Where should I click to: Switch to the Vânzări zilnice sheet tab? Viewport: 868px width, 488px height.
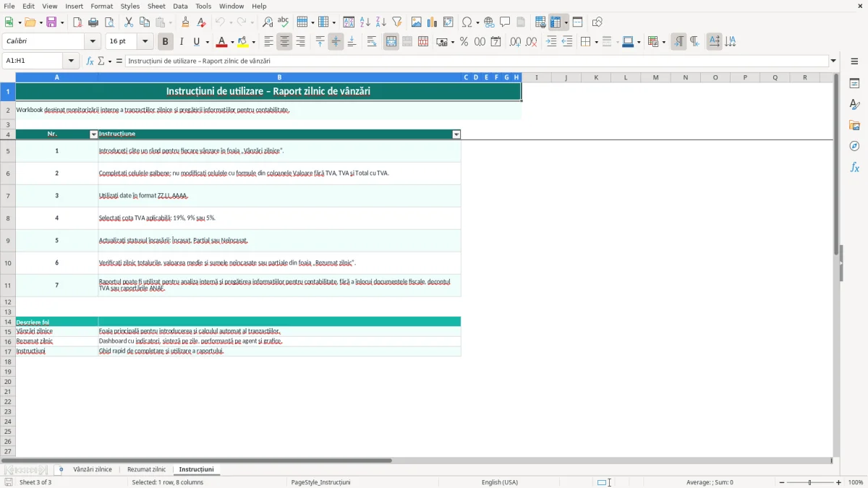pos(93,470)
